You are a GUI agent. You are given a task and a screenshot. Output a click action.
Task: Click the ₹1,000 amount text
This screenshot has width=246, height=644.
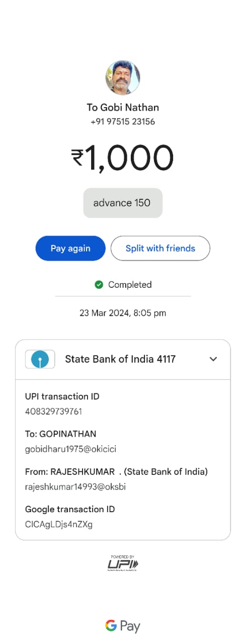(x=123, y=158)
